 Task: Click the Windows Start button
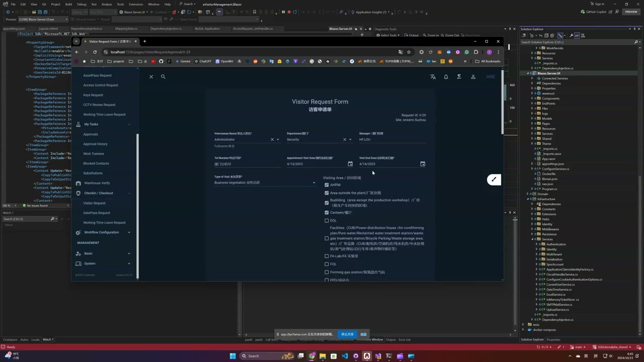[232, 356]
